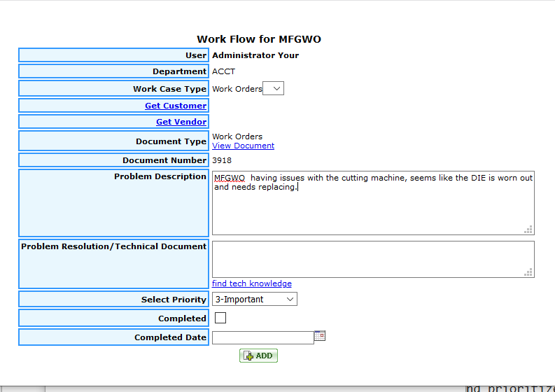Image resolution: width=555 pixels, height=392 pixels.
Task: Click the underlined word MFGWQ in the description
Action: (x=230, y=178)
